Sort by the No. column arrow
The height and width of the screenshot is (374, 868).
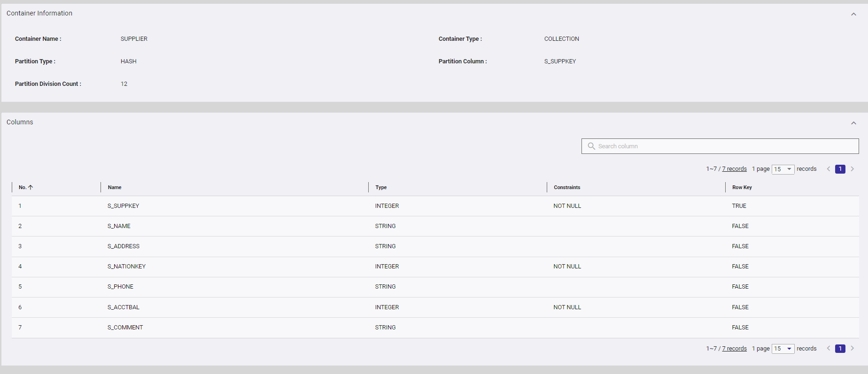(31, 187)
